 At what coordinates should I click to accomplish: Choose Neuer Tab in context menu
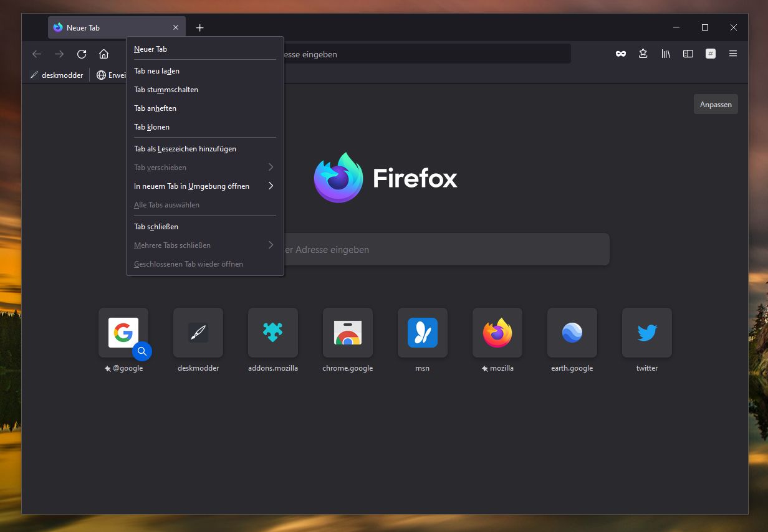[204, 49]
